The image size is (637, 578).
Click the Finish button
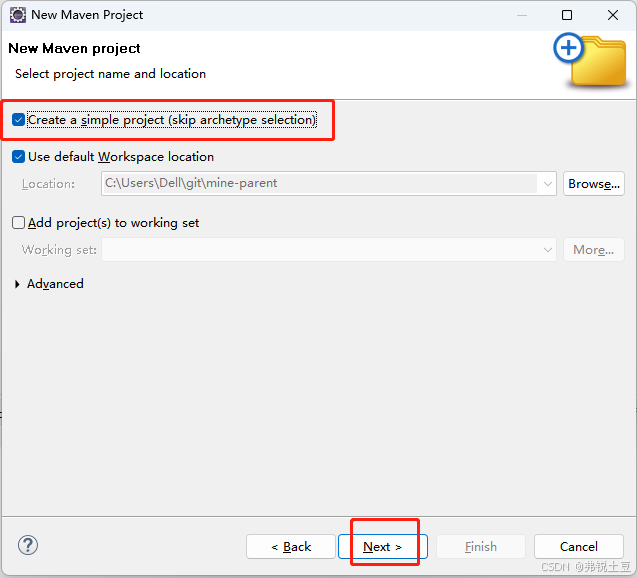[x=481, y=547]
